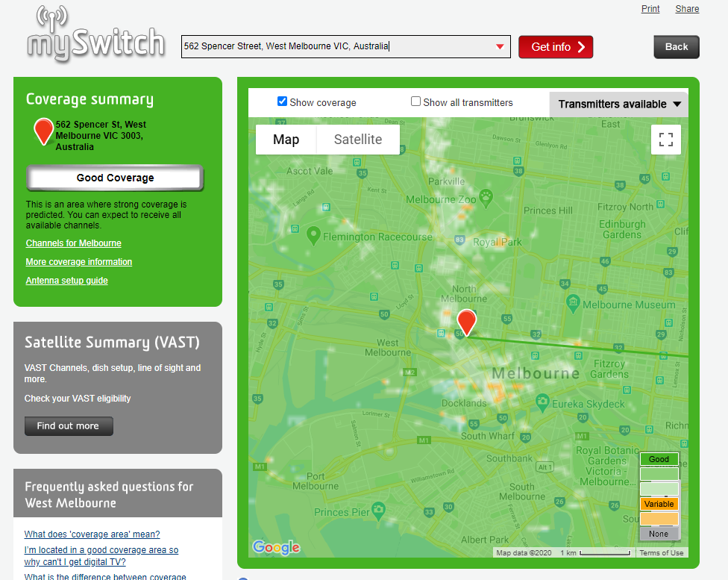Open the Print link
Viewport: 728px width, 580px height.
click(650, 9)
